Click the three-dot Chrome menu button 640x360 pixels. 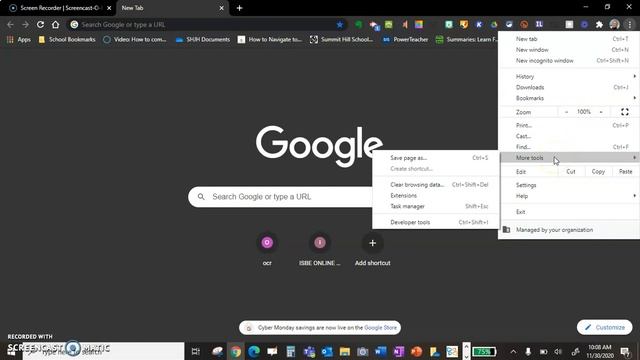pyautogui.click(x=630, y=24)
